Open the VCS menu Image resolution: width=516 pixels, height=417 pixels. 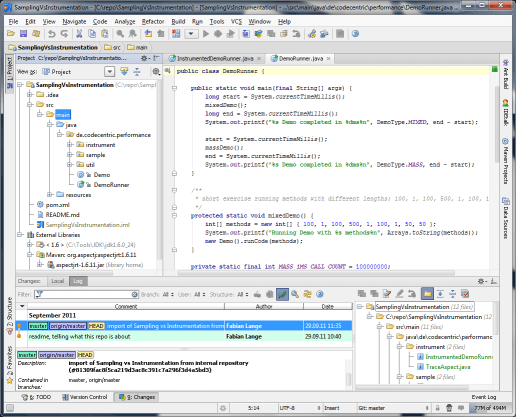(x=236, y=21)
